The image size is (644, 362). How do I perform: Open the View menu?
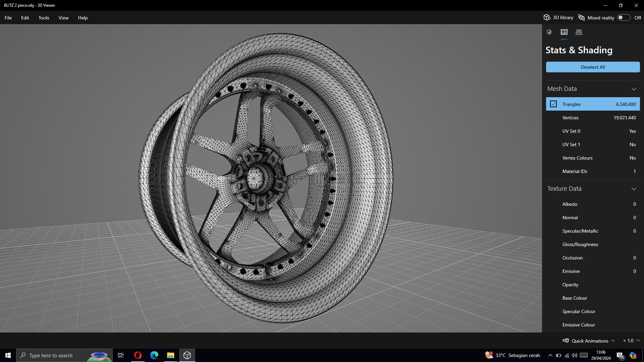point(63,18)
